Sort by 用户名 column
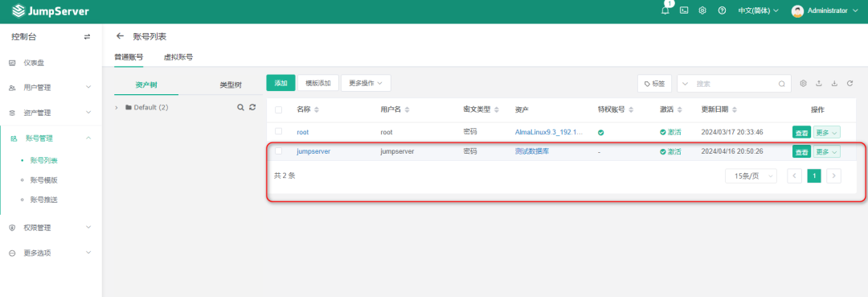Viewport: 868px width, 297px height. [x=407, y=109]
